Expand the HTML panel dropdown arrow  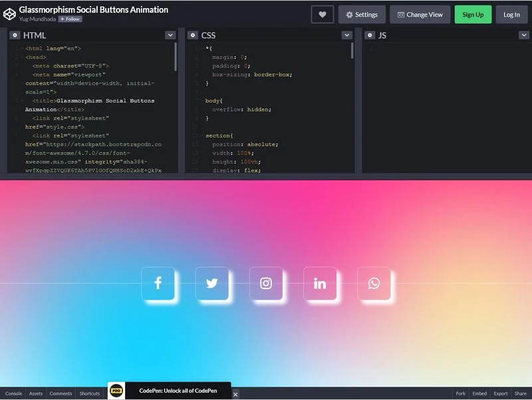[x=170, y=35]
